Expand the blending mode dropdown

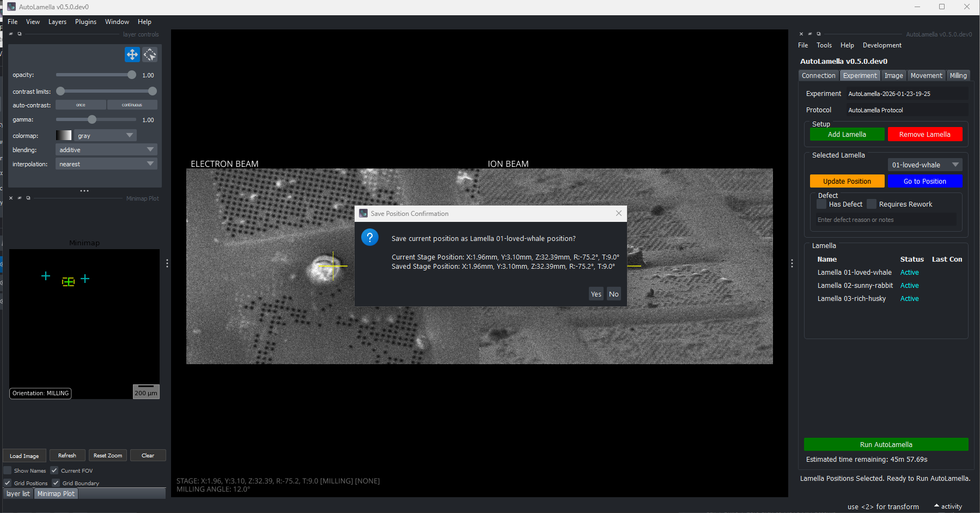tap(106, 150)
